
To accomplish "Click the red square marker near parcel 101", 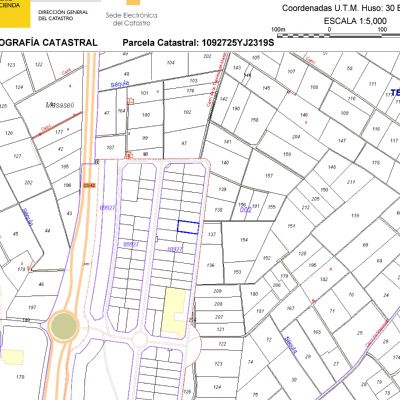I will click(x=131, y=101).
